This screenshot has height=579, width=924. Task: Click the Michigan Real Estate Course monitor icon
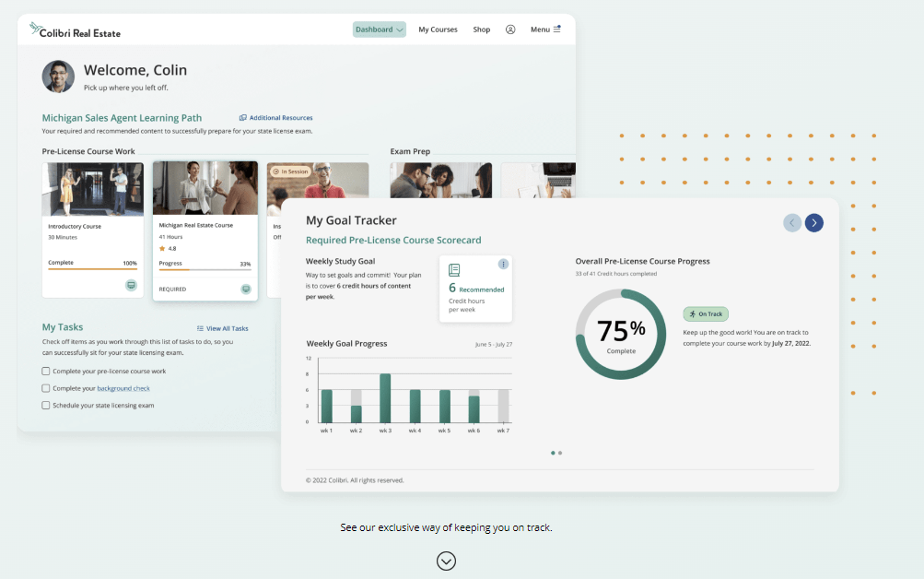click(x=246, y=289)
